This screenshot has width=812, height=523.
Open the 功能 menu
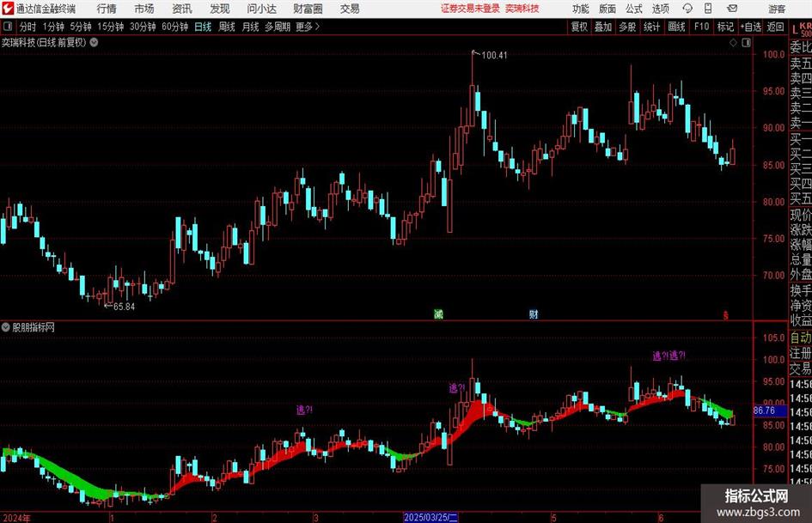pyautogui.click(x=581, y=9)
